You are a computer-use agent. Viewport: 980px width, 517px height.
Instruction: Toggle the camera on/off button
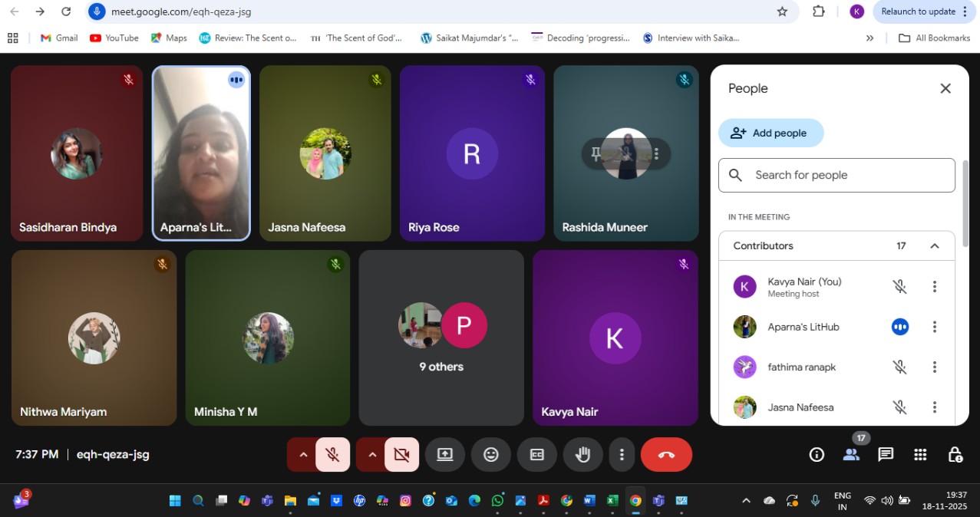tap(401, 454)
